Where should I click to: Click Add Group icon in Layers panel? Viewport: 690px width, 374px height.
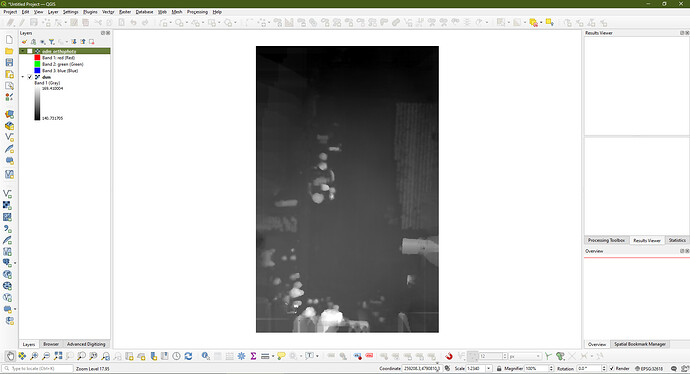point(33,42)
